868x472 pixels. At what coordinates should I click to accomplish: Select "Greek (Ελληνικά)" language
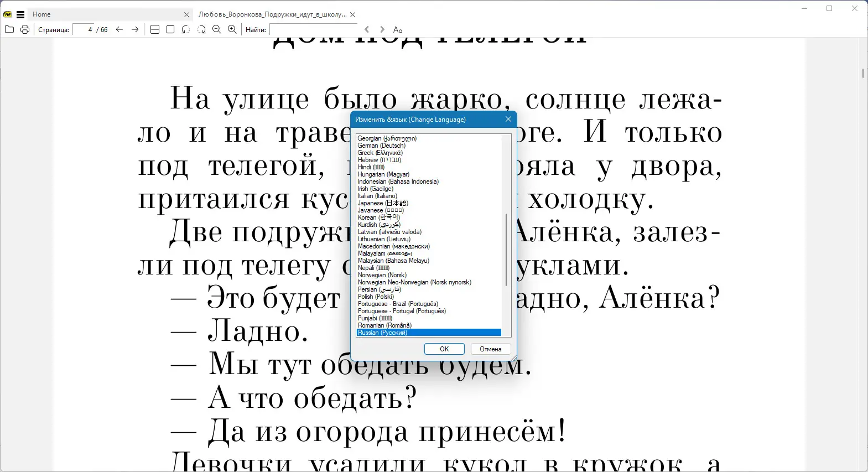click(x=428, y=153)
